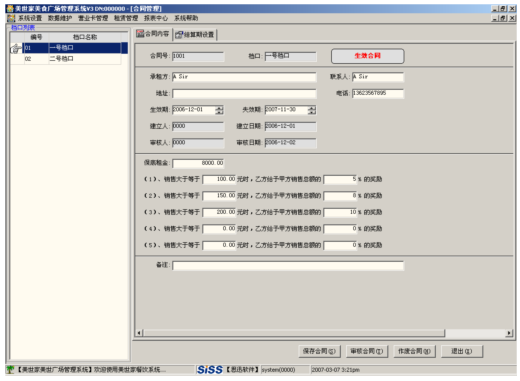The height and width of the screenshot is (381, 520).
Task: Click the 结算期设置 tab icon
Action: point(179,34)
